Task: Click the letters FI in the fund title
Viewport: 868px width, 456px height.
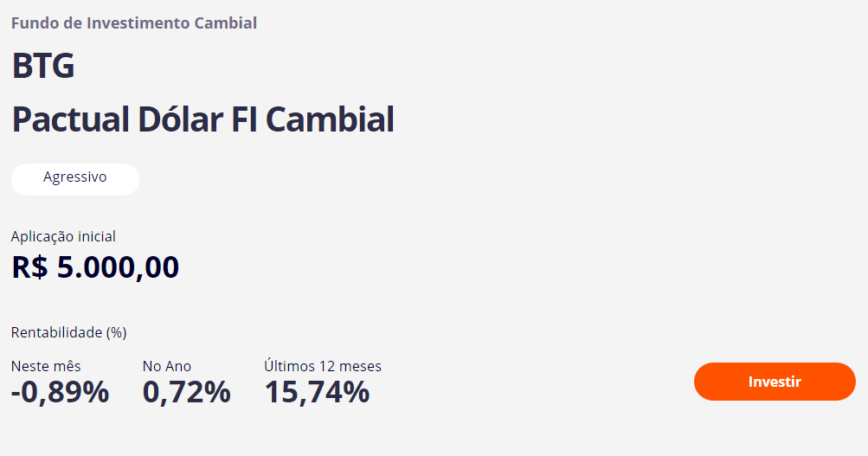Action: 248,119
